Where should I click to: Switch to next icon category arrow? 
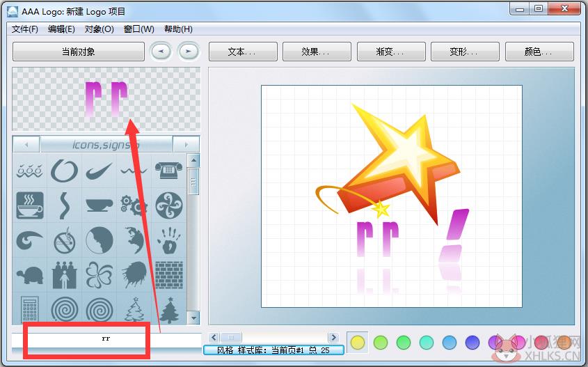click(x=186, y=144)
